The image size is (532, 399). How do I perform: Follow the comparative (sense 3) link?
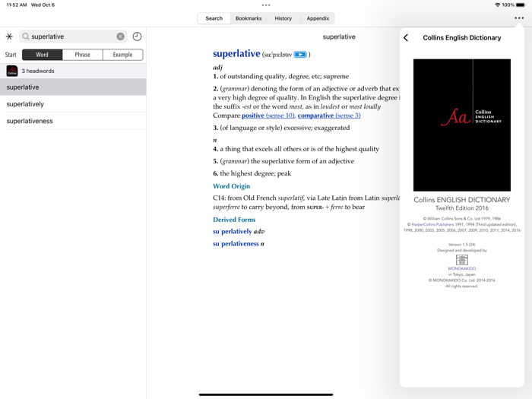pyautogui.click(x=329, y=116)
